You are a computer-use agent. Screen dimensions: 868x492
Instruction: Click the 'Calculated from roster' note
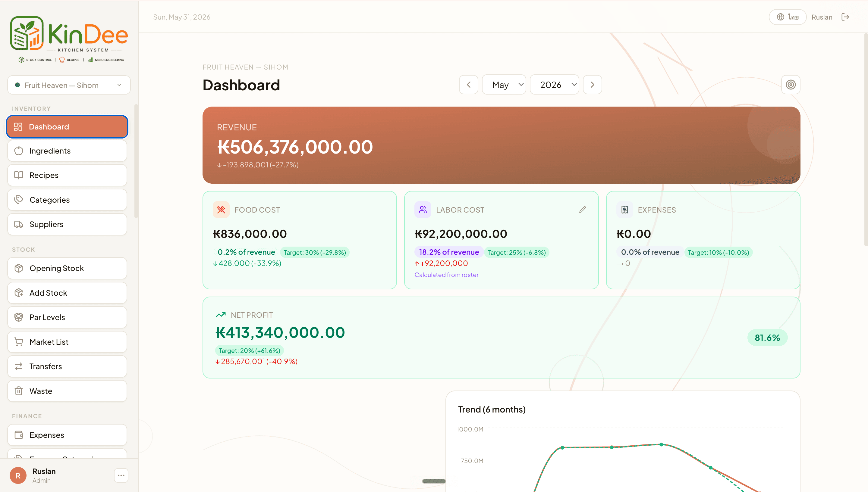coord(446,275)
